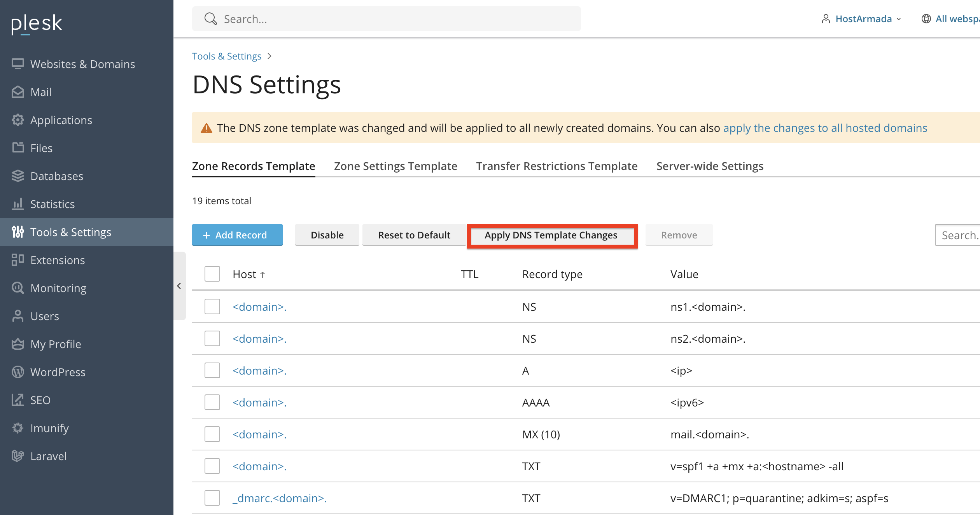Click the top Search input field
The image size is (980, 515).
click(387, 19)
